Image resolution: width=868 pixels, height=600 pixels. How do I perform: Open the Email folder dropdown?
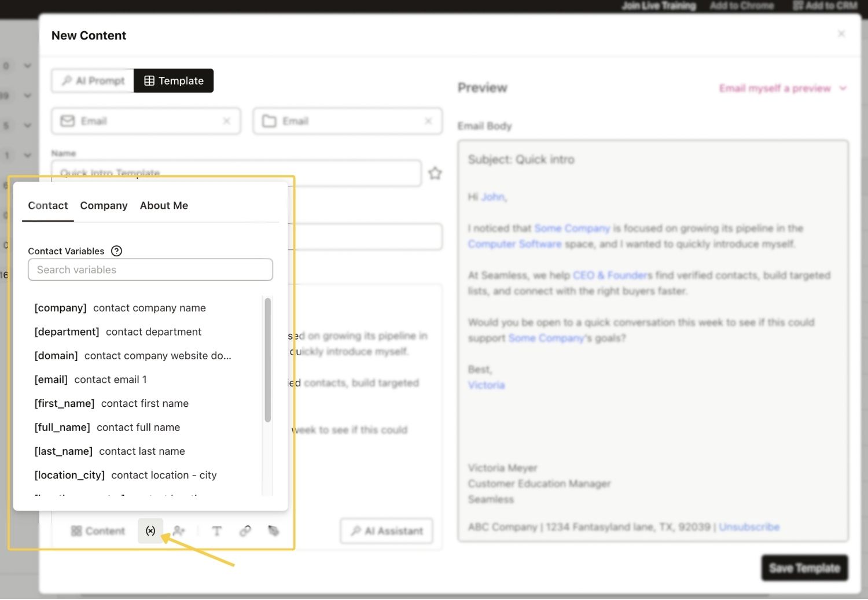348,121
